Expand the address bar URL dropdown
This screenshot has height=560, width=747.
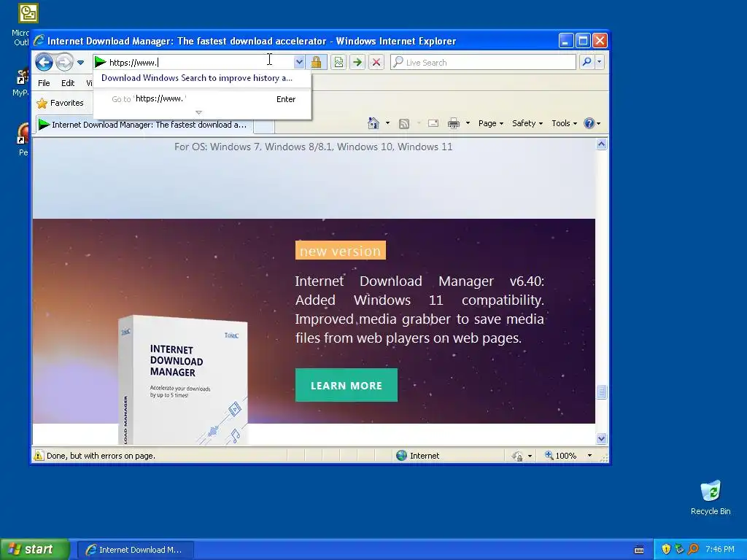coord(298,62)
